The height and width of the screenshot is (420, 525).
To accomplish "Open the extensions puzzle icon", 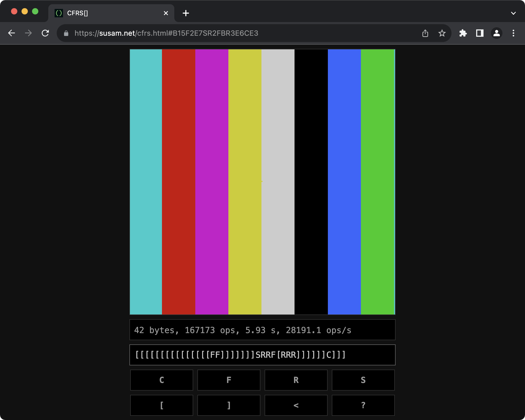I will pos(463,33).
